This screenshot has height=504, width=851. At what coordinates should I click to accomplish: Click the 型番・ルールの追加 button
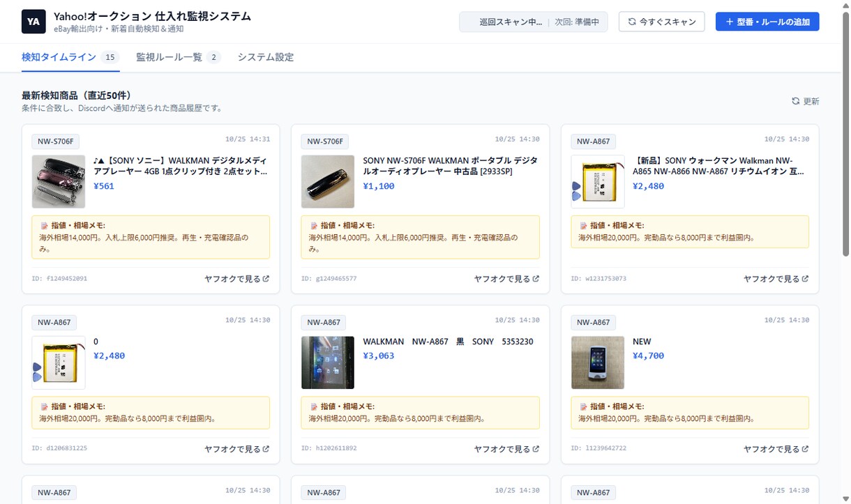(767, 22)
